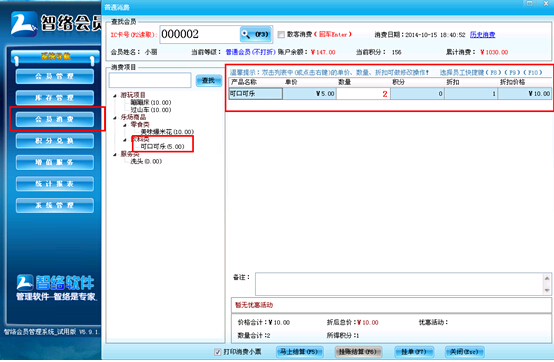Click the 折扣 cell showing 1
This screenshot has height=362, width=554.
coord(471,94)
